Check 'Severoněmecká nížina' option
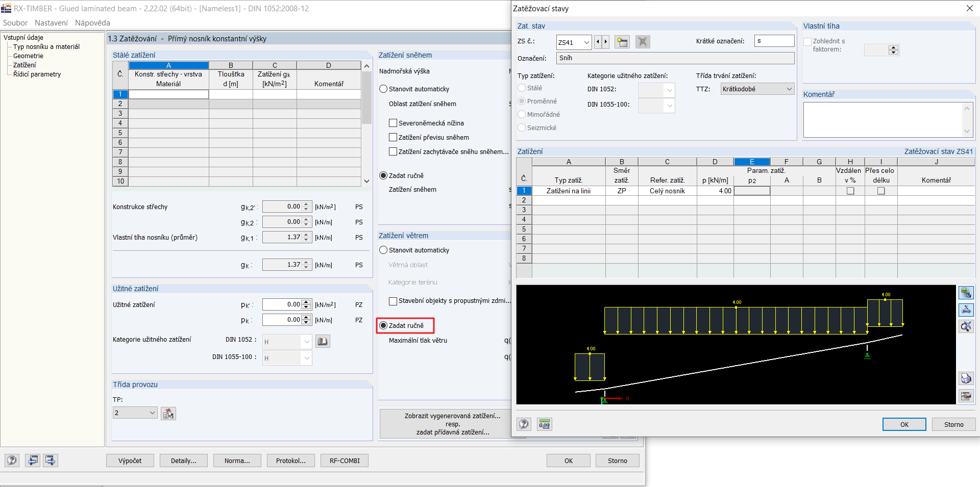 (x=393, y=123)
